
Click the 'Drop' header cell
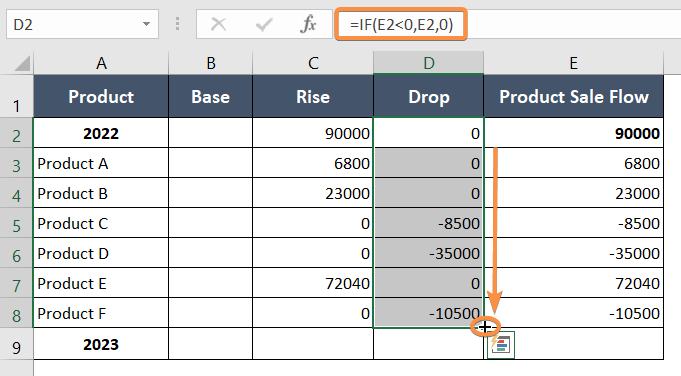(x=429, y=96)
